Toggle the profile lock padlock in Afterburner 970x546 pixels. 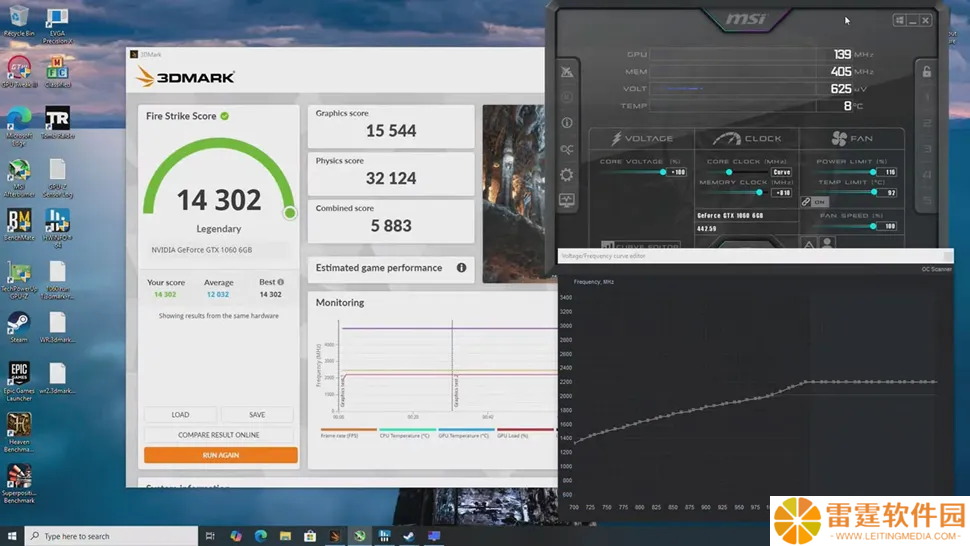click(927, 72)
